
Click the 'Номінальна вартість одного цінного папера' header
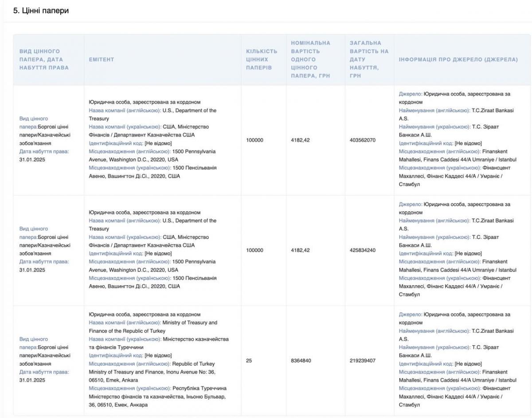click(310, 59)
